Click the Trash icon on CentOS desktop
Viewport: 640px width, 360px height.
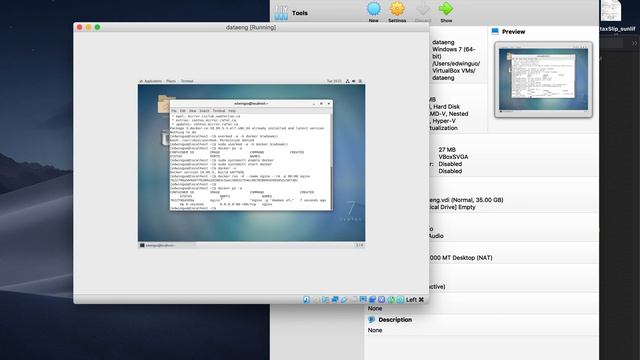coord(165,138)
